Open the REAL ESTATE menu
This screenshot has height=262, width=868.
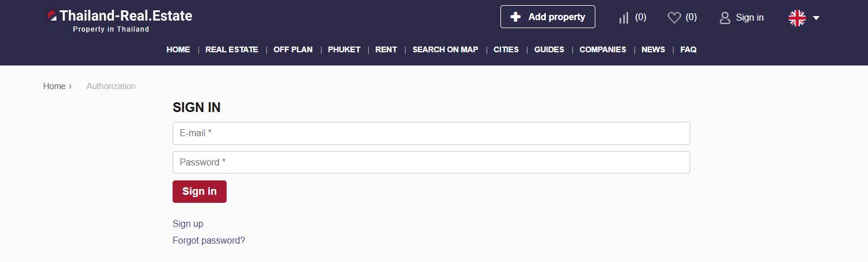(232, 49)
